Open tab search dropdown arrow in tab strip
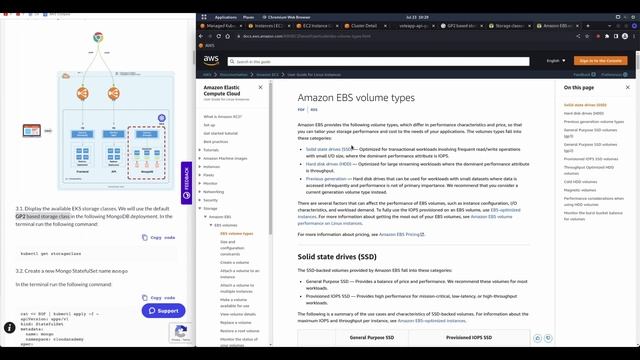This screenshot has height=360, width=640. pyautogui.click(x=609, y=26)
